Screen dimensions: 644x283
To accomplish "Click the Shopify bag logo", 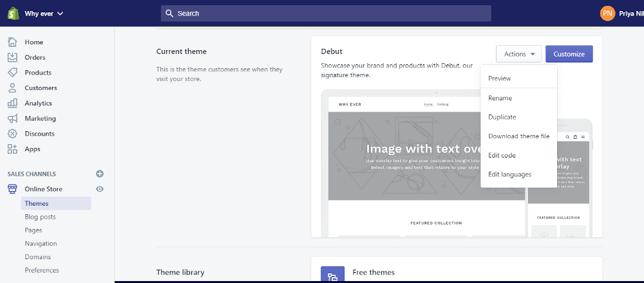I will 13,13.
